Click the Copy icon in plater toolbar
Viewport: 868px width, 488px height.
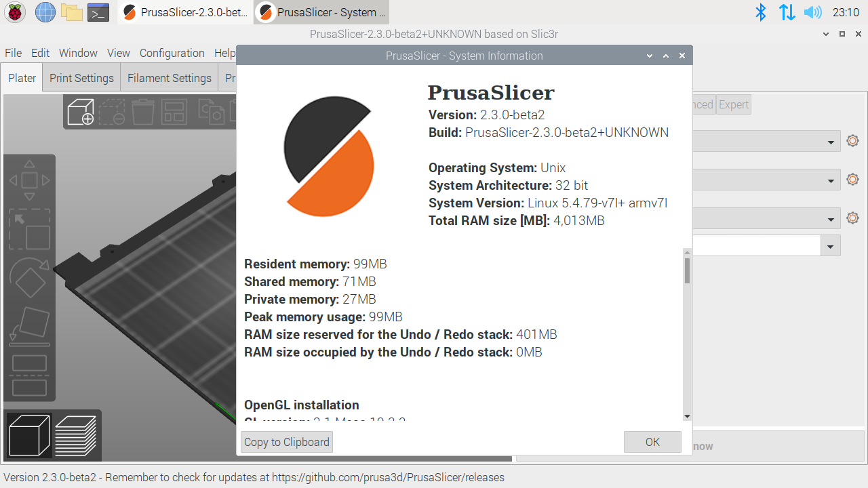pyautogui.click(x=211, y=112)
